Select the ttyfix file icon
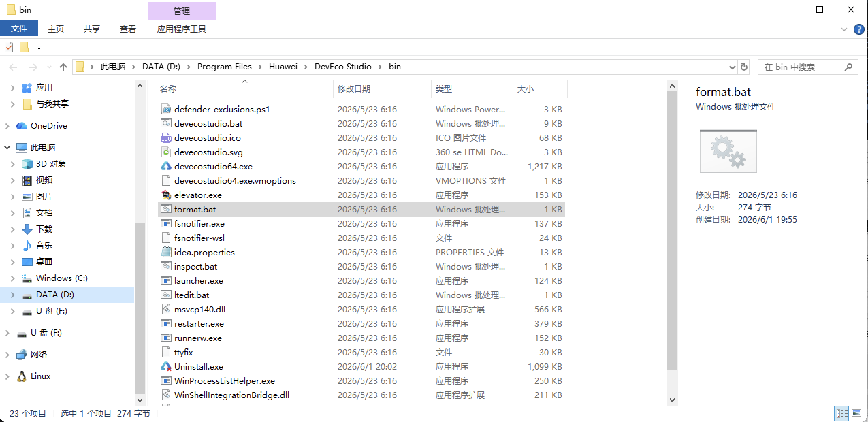This screenshot has height=422, width=868. click(166, 352)
